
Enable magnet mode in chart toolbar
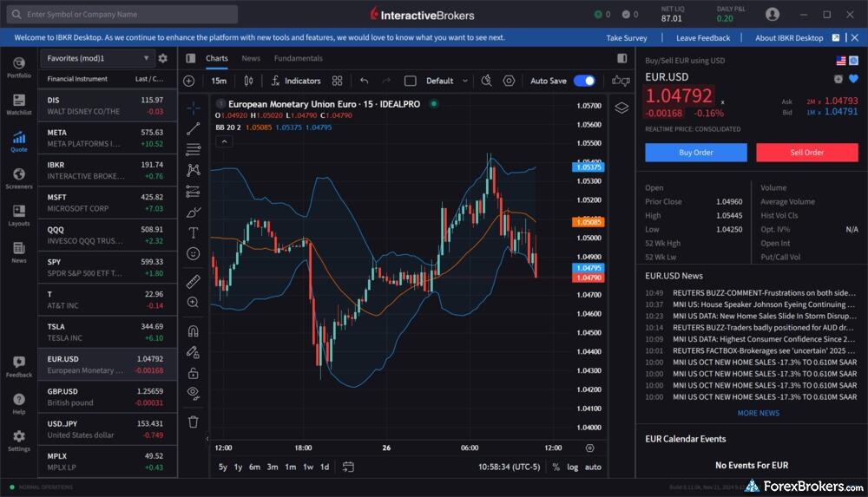point(193,330)
